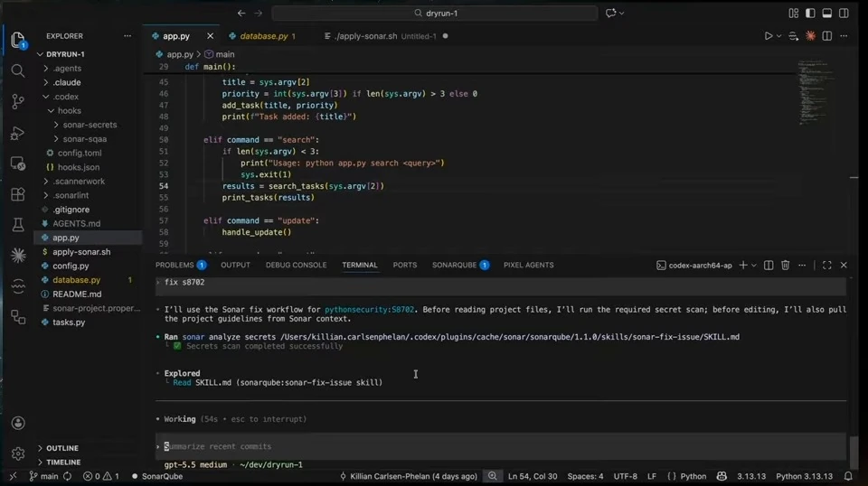Click the Split Terminal icon

(x=769, y=266)
